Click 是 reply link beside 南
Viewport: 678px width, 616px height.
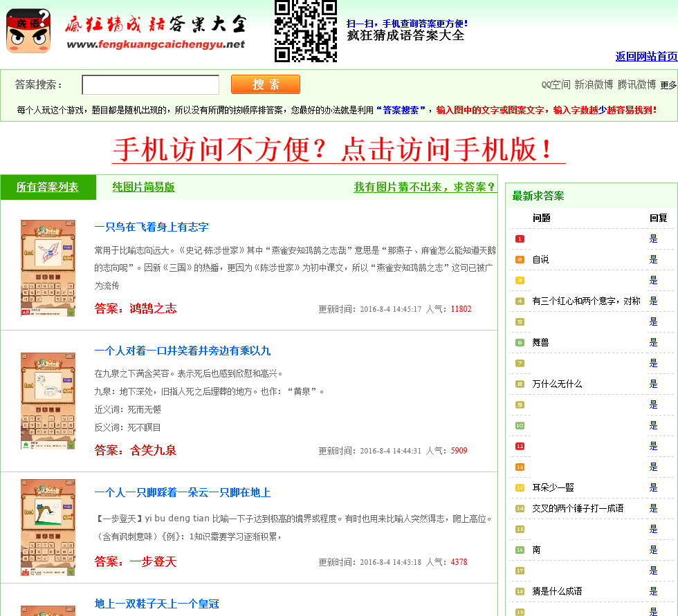click(653, 550)
